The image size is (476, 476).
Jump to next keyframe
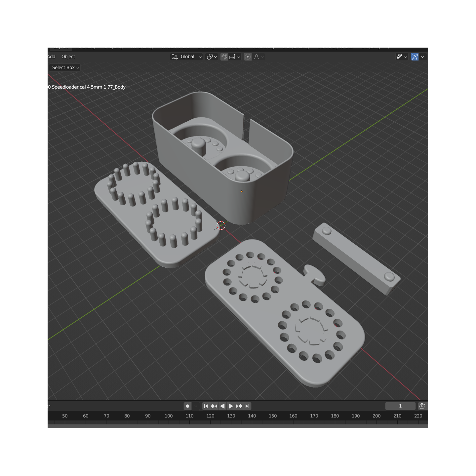click(239, 406)
